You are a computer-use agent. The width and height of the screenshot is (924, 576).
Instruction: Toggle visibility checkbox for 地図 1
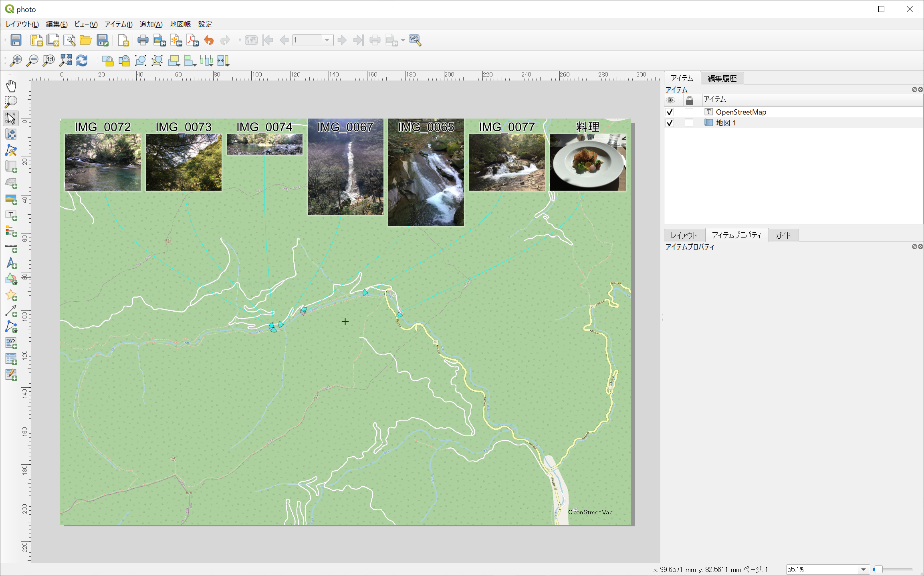[x=670, y=123]
